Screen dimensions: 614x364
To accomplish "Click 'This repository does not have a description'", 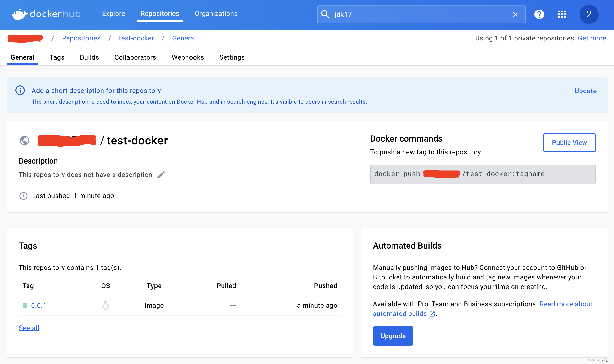I will 85,175.
